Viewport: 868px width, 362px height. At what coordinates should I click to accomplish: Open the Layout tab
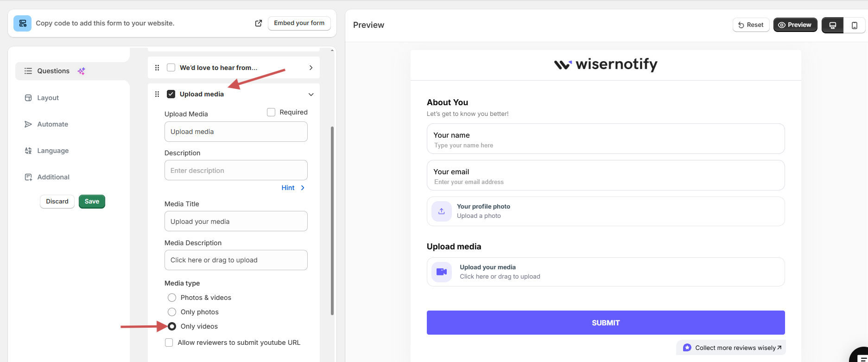[x=48, y=98]
